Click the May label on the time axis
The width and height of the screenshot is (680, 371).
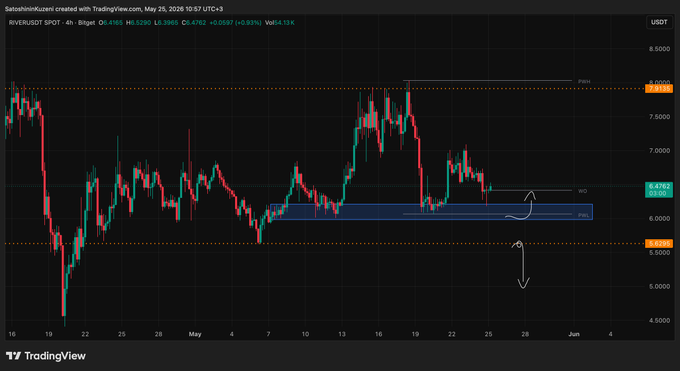pos(195,334)
